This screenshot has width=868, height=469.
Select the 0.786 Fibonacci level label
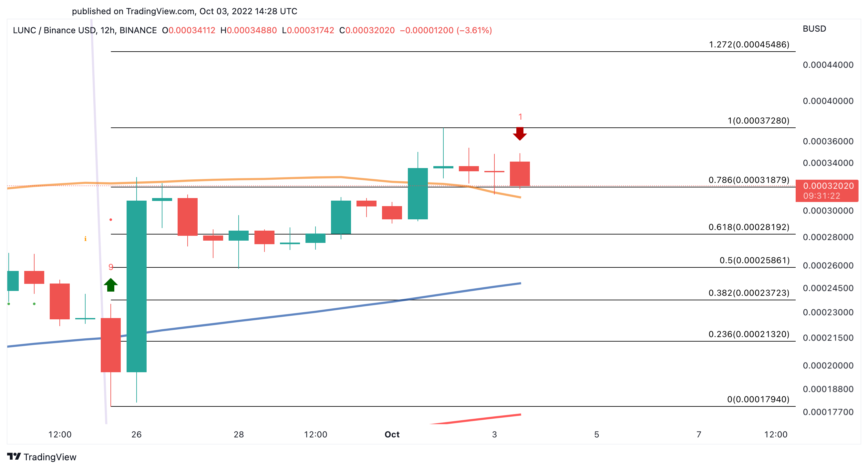749,180
